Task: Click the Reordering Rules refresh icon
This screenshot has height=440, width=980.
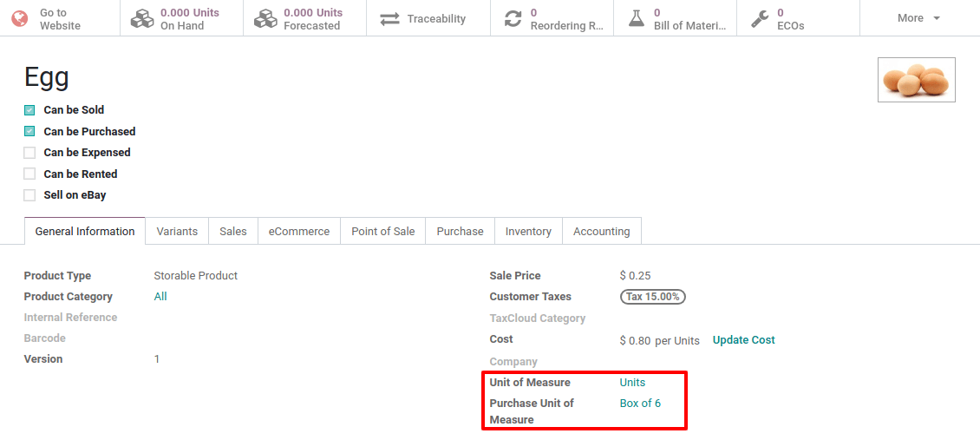Action: (x=513, y=18)
